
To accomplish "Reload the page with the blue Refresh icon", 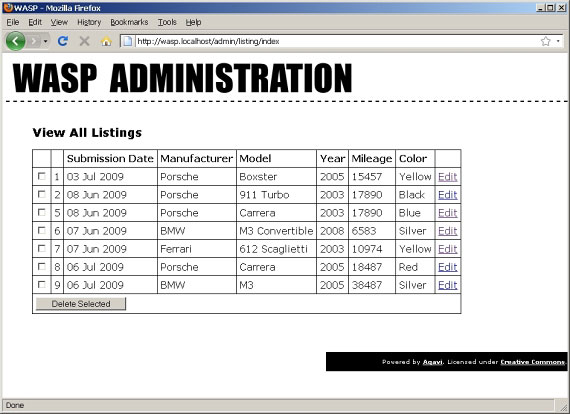I will (63, 41).
